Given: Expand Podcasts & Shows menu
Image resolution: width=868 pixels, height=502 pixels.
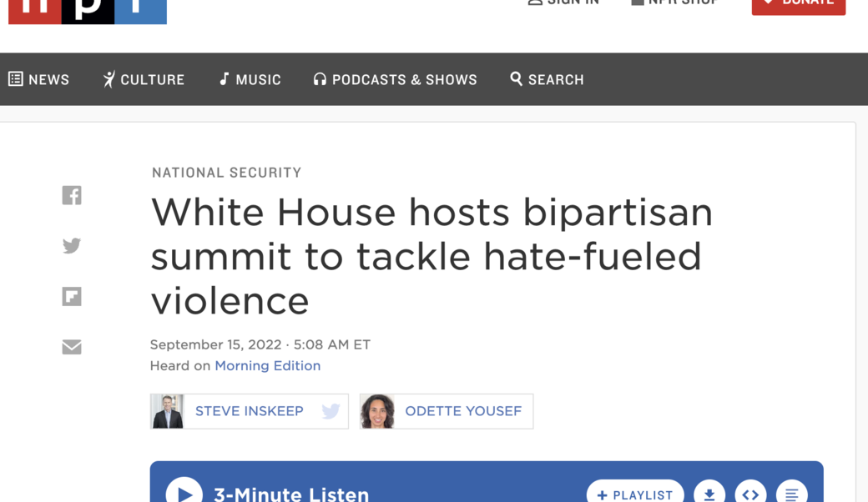Looking at the screenshot, I should point(396,79).
